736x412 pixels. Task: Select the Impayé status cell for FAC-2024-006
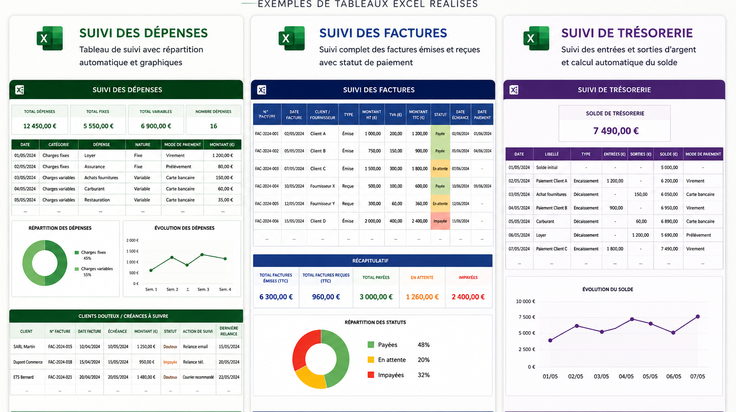click(440, 221)
